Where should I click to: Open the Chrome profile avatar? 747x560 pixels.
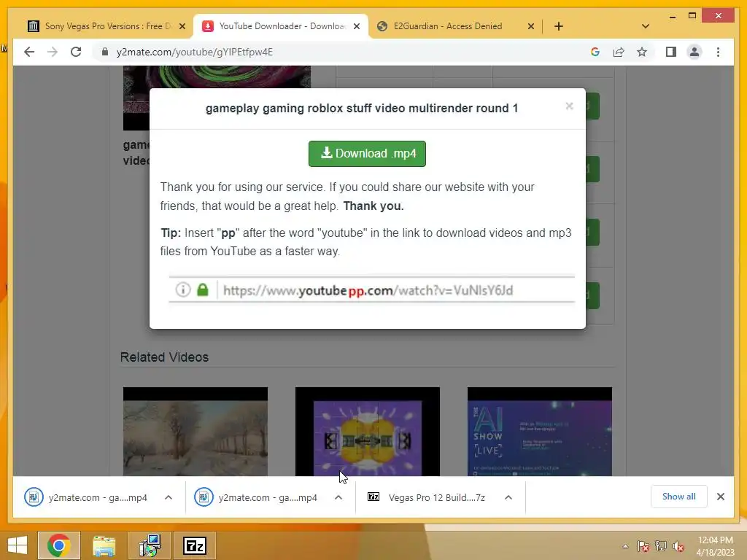[x=694, y=52]
